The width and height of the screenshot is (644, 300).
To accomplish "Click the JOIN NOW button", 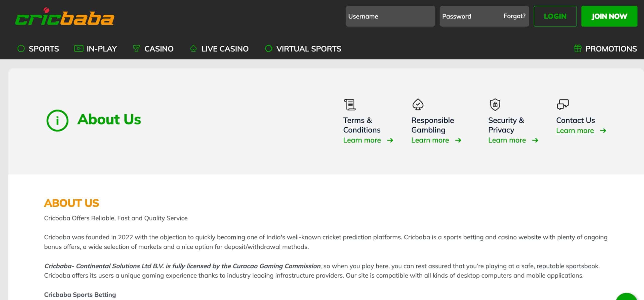I will [609, 16].
